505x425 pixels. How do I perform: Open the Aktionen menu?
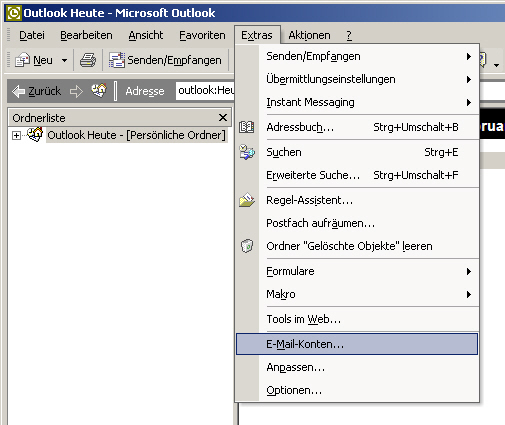click(309, 35)
